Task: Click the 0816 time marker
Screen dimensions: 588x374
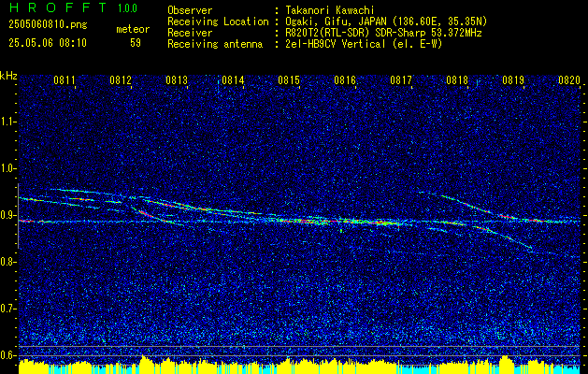Action: [x=345, y=79]
